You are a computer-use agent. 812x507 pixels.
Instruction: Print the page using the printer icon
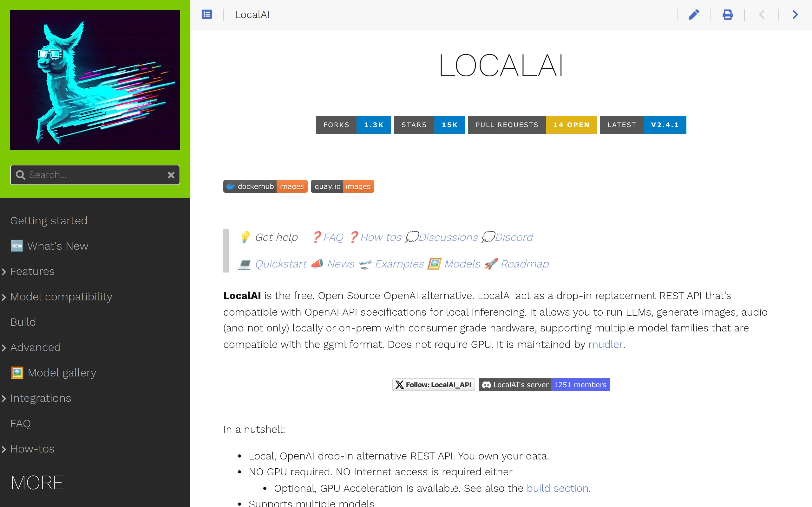(x=727, y=15)
